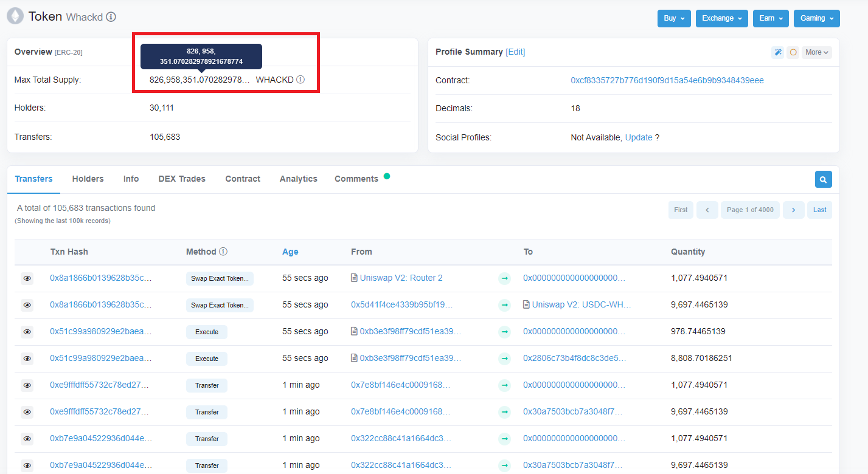Toggle eye icon for 8,808.70186251 row
The image size is (868, 474).
[x=27, y=359]
